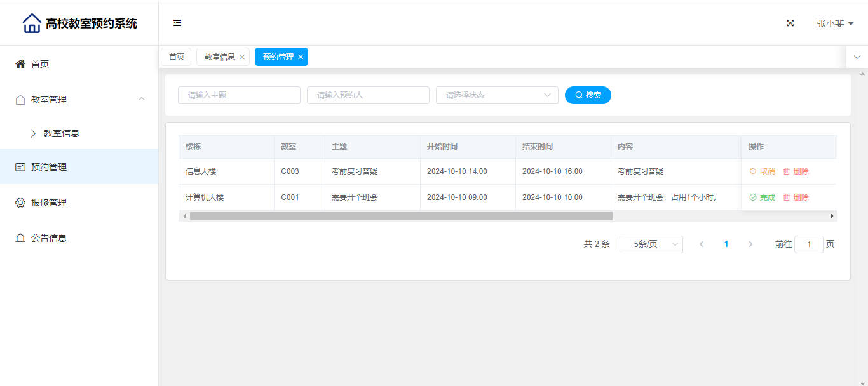Collapse the 教室管理 menu
The image size is (868, 386).
(142, 99)
